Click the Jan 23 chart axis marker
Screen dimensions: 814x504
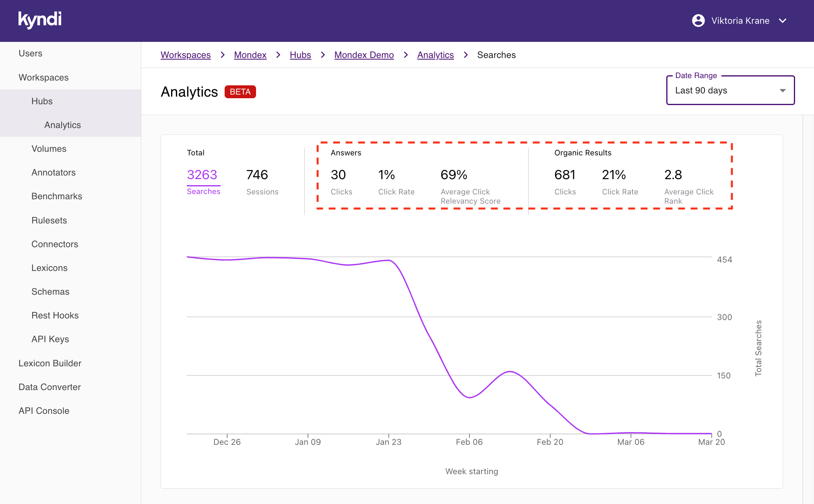[x=388, y=442]
